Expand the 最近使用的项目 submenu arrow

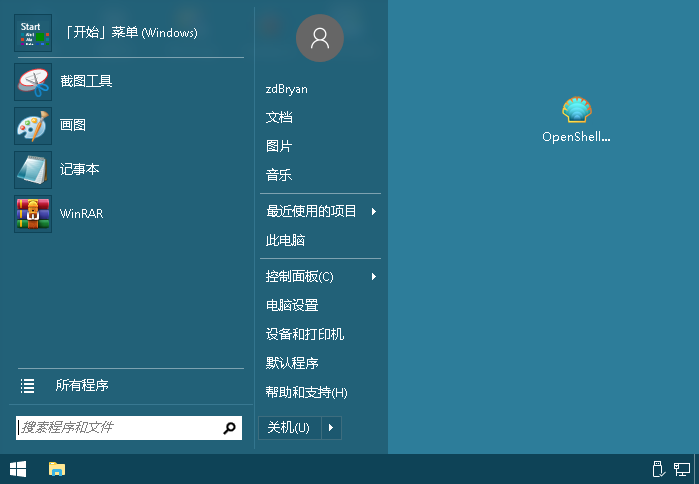(374, 212)
